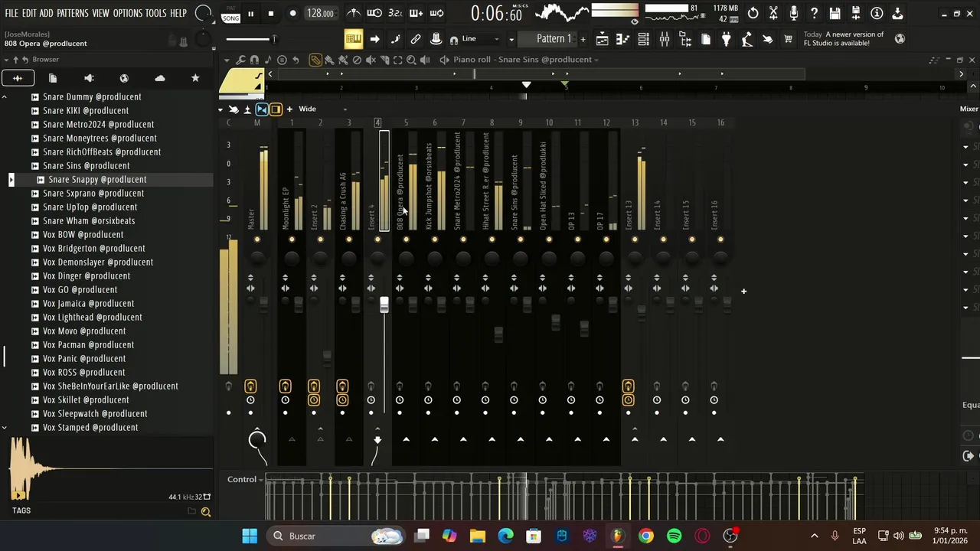Screen dimensions: 980x551
Task: Click the save project floppy icon
Action: click(x=835, y=13)
